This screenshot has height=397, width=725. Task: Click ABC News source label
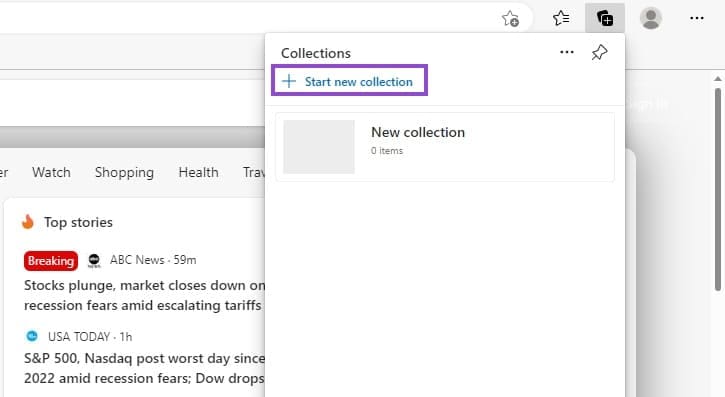click(137, 260)
